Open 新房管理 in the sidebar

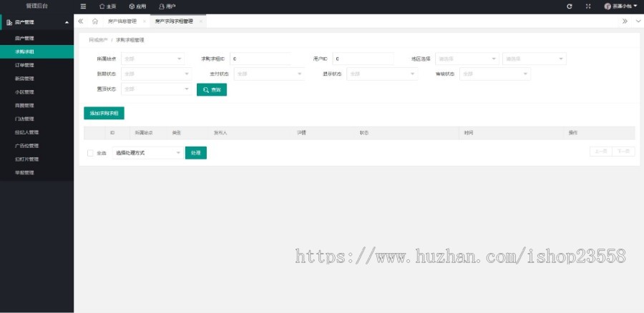click(x=37, y=79)
